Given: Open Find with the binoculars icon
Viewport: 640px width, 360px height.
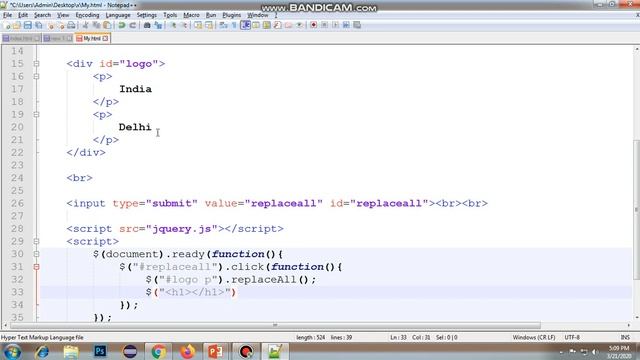Looking at the screenshot, I should [x=147, y=25].
